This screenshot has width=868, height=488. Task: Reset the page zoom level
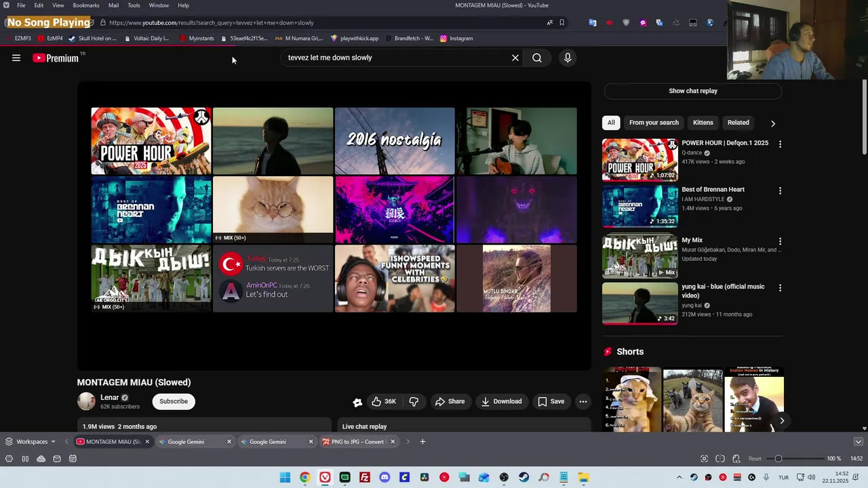click(x=755, y=459)
